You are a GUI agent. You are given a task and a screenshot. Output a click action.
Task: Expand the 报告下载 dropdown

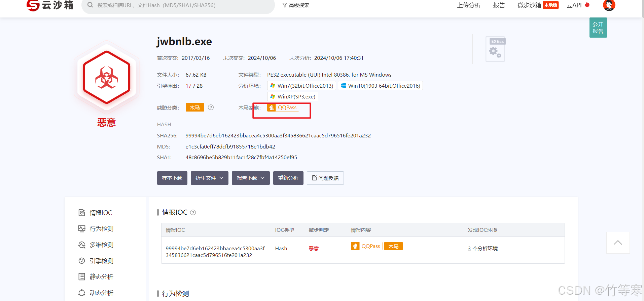tap(251, 178)
